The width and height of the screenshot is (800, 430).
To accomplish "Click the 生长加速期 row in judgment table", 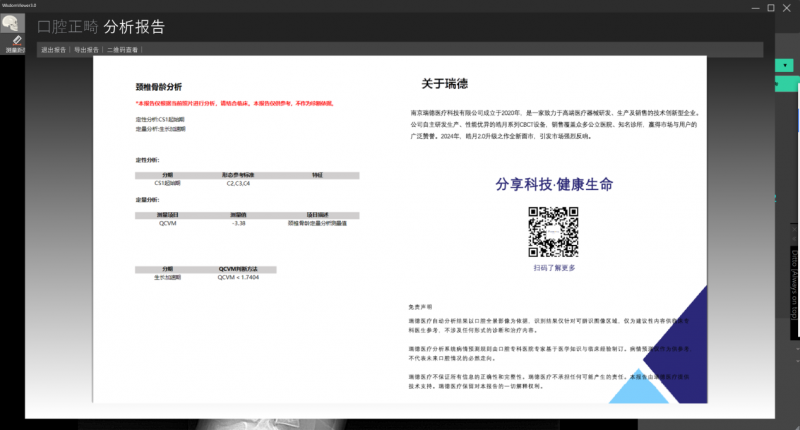I will [167, 277].
